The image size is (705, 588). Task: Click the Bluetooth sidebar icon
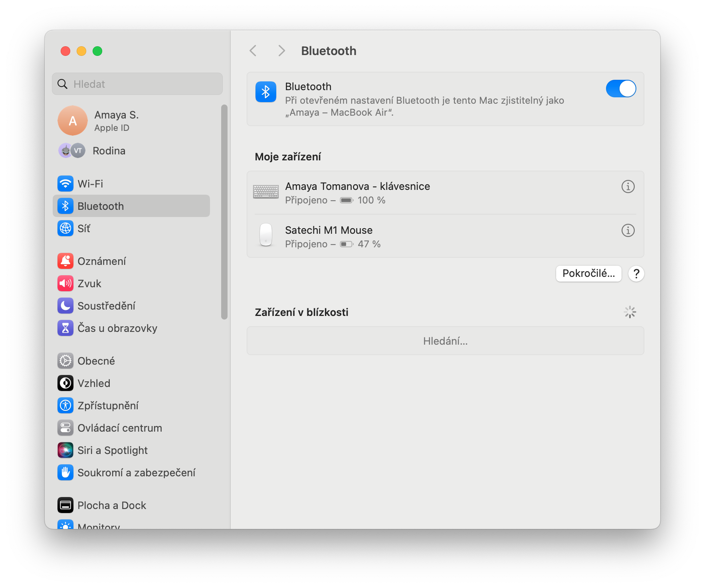65,206
